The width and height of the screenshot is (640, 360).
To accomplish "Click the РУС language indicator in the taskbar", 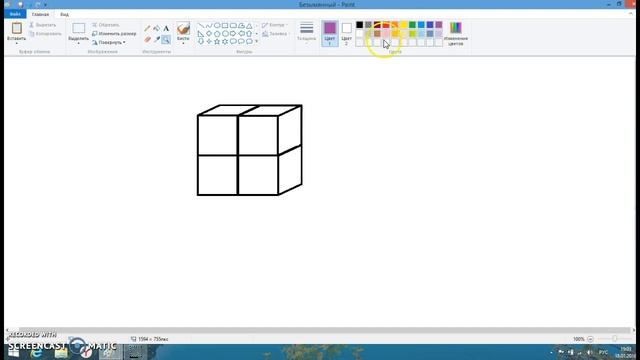I will tap(603, 352).
